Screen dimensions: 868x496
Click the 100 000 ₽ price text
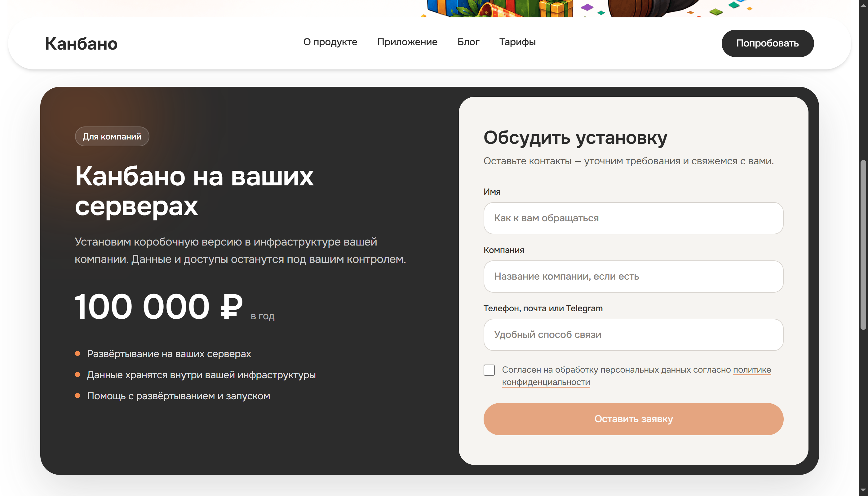(x=159, y=307)
